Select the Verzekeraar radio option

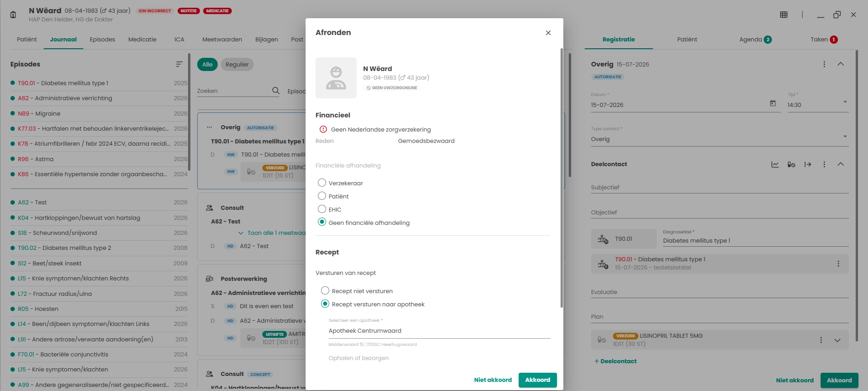point(322,183)
